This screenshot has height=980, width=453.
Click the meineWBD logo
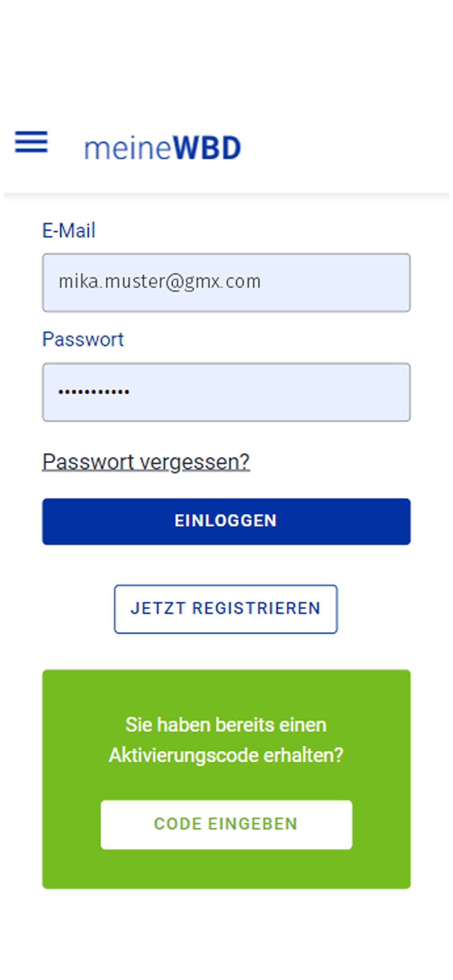(162, 148)
